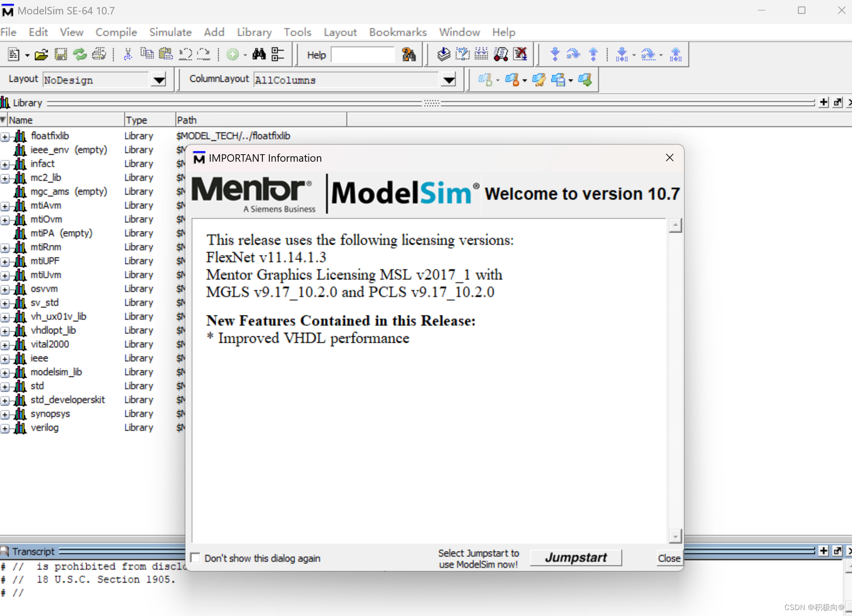Open the Simulate menu

[170, 32]
